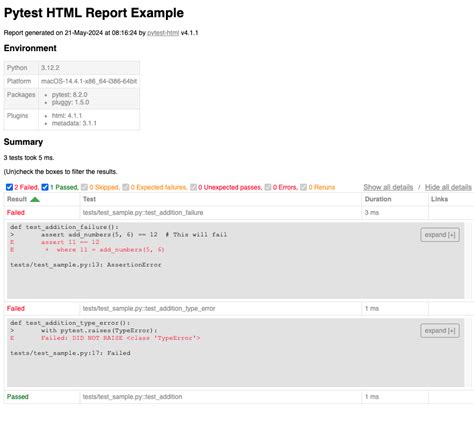Image resolution: width=474 pixels, height=434 pixels.
Task: Select test name tests/test_sample.py::test_addition_type_error
Action: pyautogui.click(x=149, y=309)
